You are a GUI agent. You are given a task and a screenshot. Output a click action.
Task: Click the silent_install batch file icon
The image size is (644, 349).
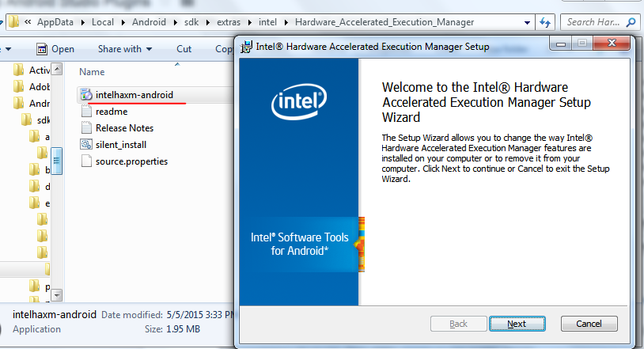click(86, 144)
